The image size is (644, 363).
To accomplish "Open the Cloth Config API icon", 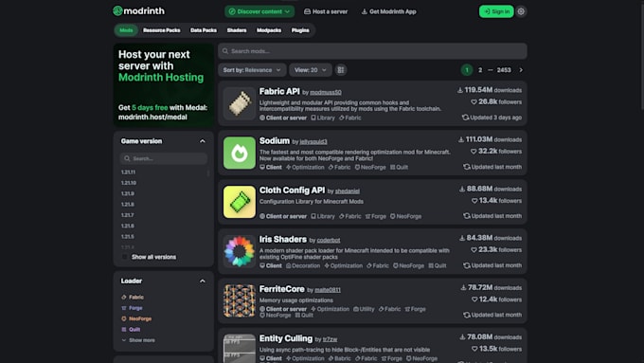I will pyautogui.click(x=240, y=202).
